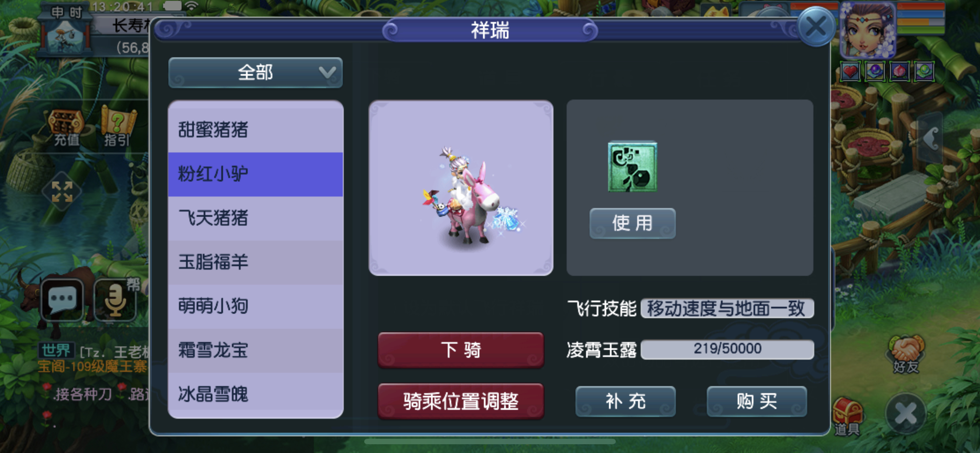Click the 凌霄玉露 219/50000 progress bar
Image resolution: width=980 pixels, height=453 pixels.
pyautogui.click(x=727, y=349)
